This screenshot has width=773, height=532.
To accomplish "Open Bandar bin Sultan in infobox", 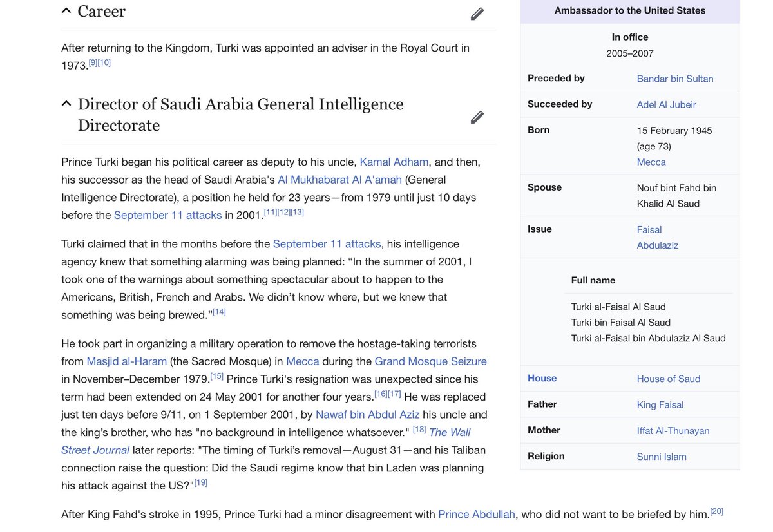I will (x=675, y=79).
